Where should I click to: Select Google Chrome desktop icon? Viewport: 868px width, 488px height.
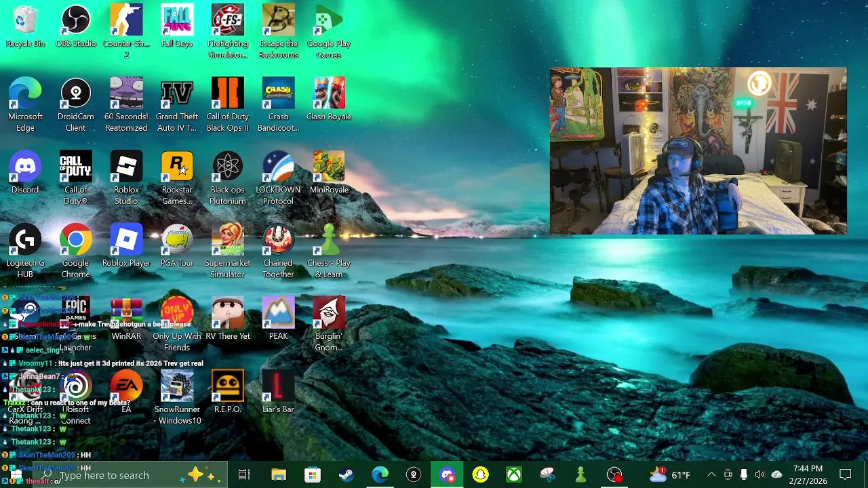[76, 251]
